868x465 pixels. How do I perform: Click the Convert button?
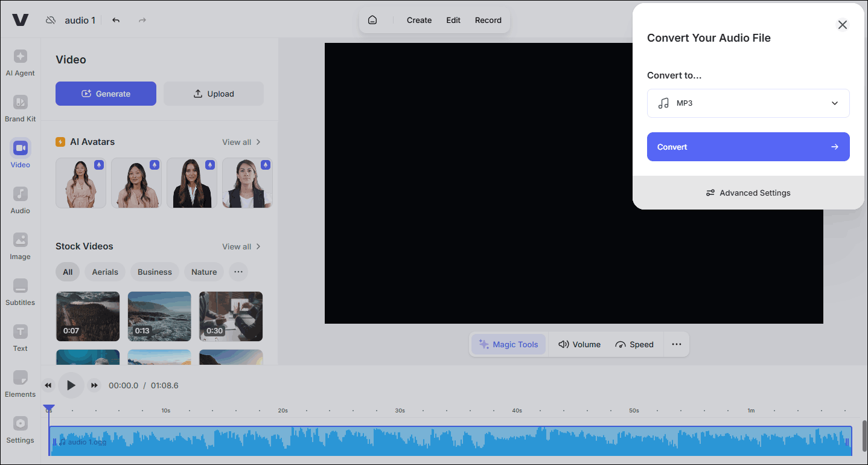tap(748, 147)
